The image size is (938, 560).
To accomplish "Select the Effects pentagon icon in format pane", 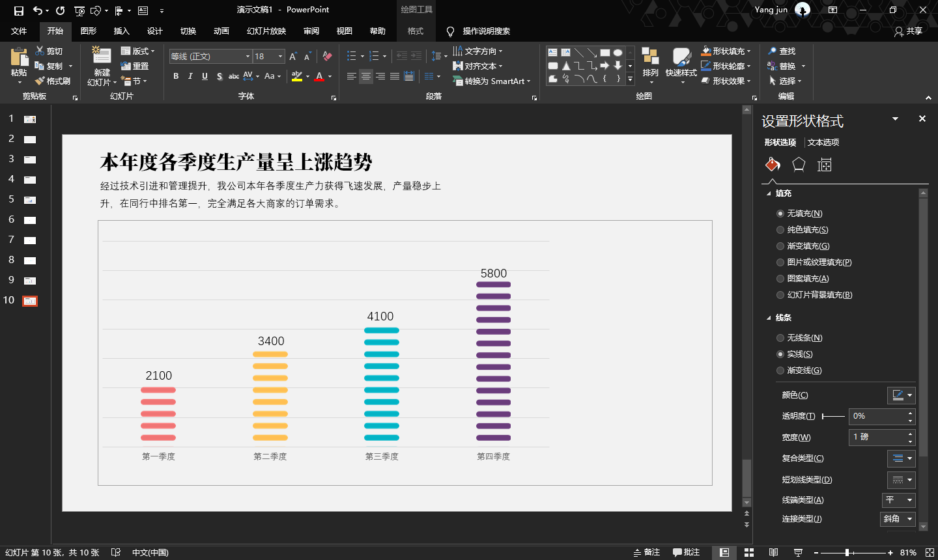I will (799, 165).
